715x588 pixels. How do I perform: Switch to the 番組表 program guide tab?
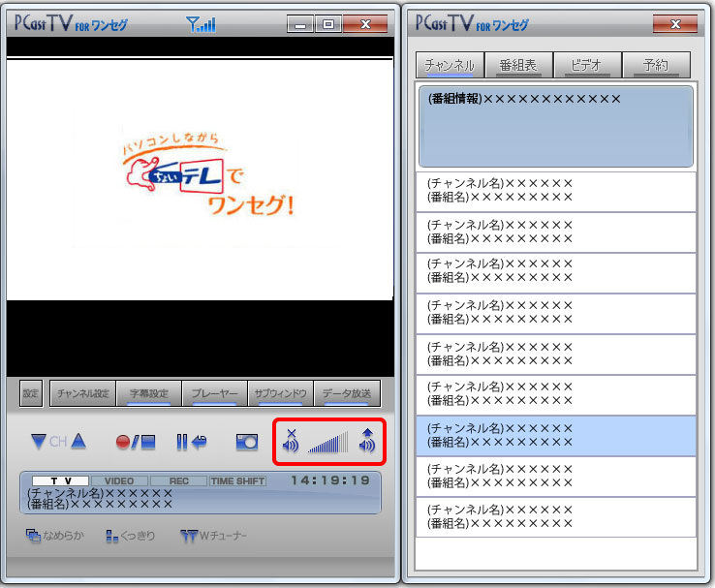[518, 65]
